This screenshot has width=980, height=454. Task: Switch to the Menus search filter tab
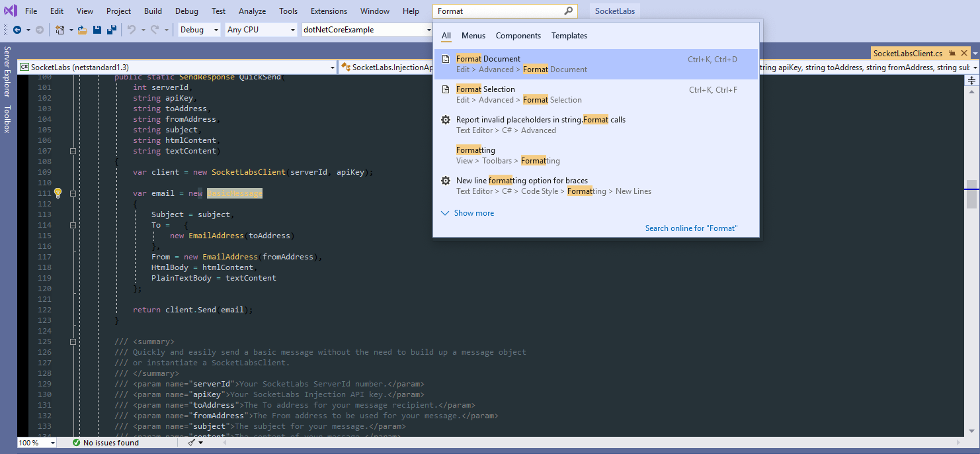(x=473, y=36)
